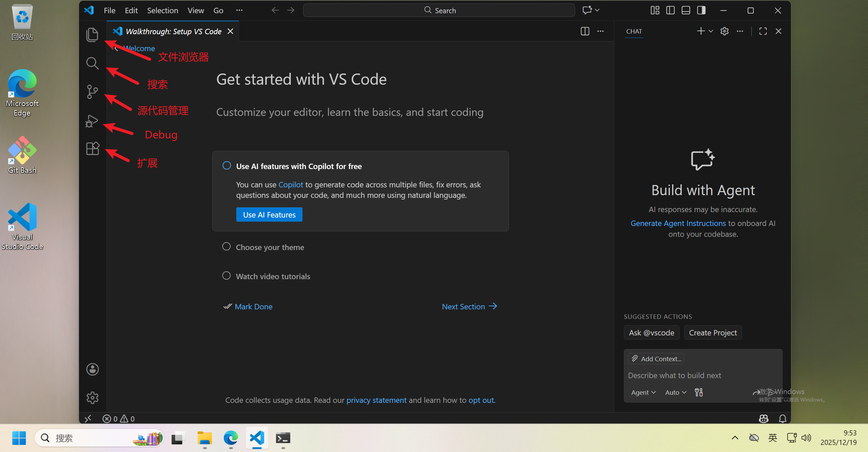Expand the Agent mode dropdown
Image resolution: width=868 pixels, height=452 pixels.
(643, 392)
